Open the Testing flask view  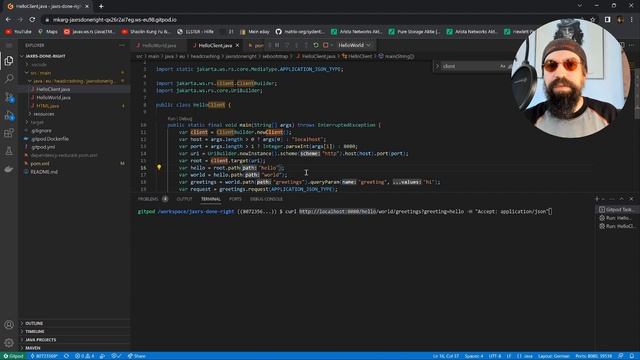tap(9, 151)
